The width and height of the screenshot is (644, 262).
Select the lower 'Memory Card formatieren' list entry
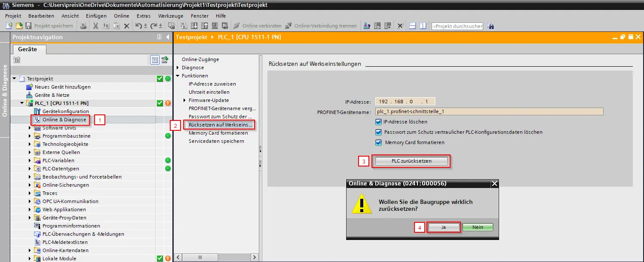tap(218, 133)
